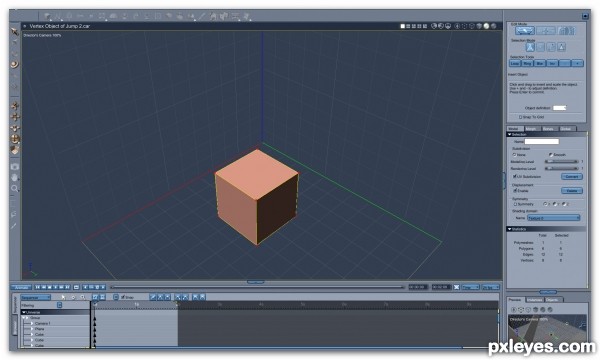Open the Shading domain Name dropdown
Viewport: 600px width, 360px height.
coord(553,218)
